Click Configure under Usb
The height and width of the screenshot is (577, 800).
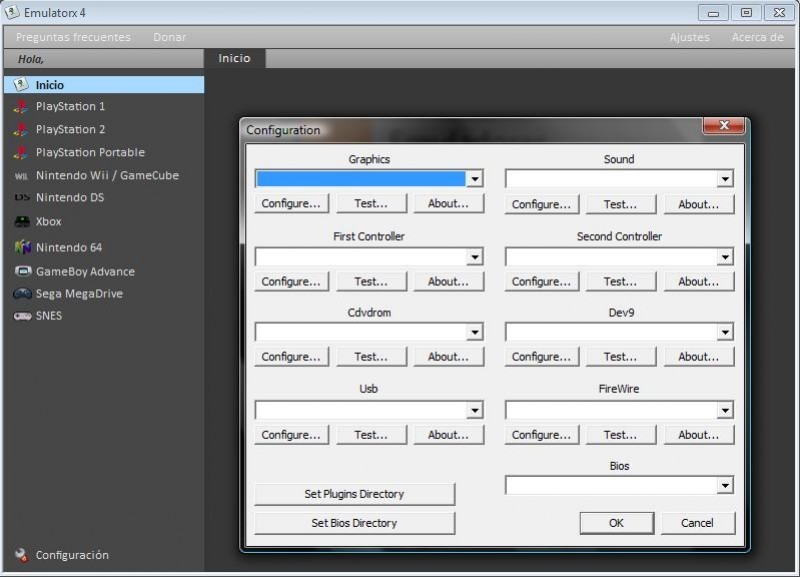click(x=291, y=435)
